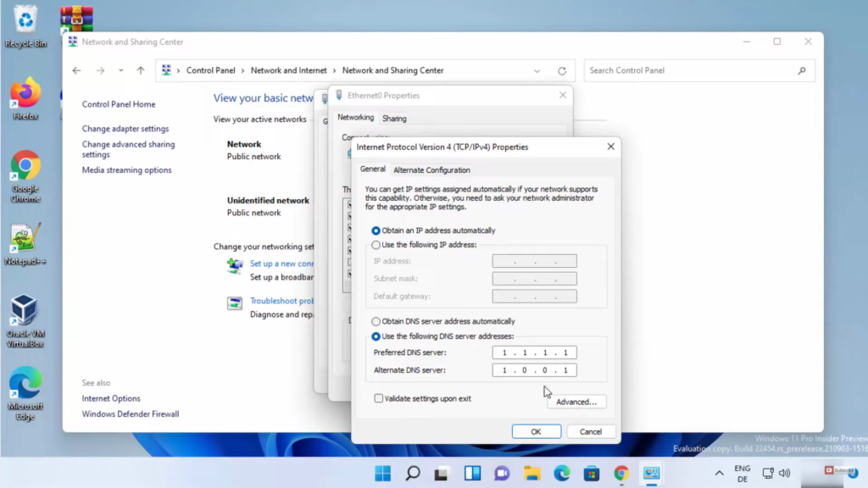Show hidden system tray icons chevron
Image resolution: width=868 pixels, height=488 pixels.
[x=719, y=474]
